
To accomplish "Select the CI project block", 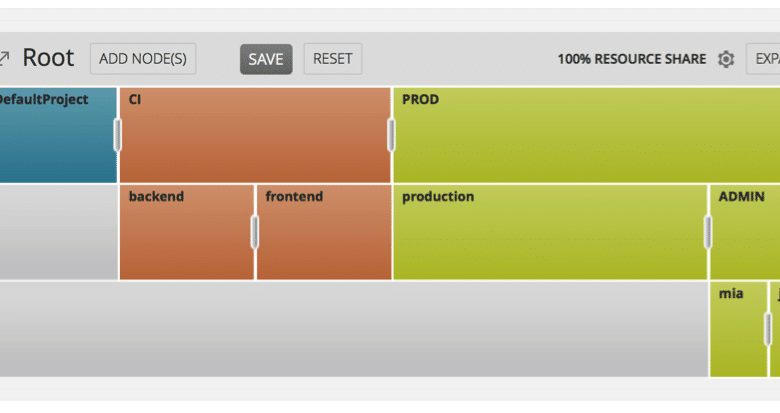I will [x=255, y=135].
